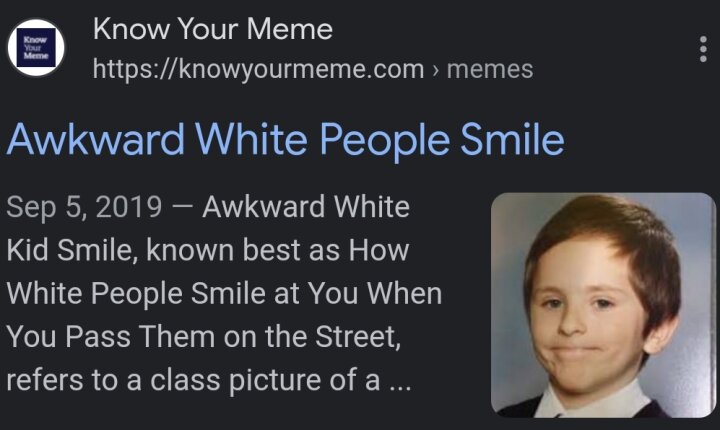Select the Know Your Meme site name
This screenshot has width=720, height=430.
coord(213,29)
